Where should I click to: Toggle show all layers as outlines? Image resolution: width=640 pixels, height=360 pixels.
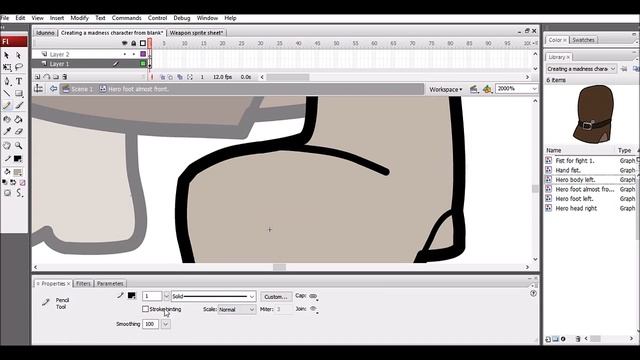click(x=143, y=43)
